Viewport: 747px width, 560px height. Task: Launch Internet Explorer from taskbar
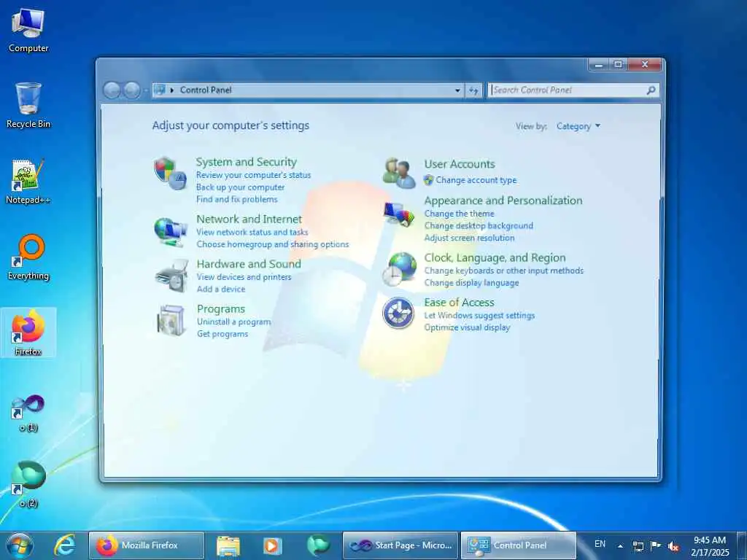tap(65, 545)
